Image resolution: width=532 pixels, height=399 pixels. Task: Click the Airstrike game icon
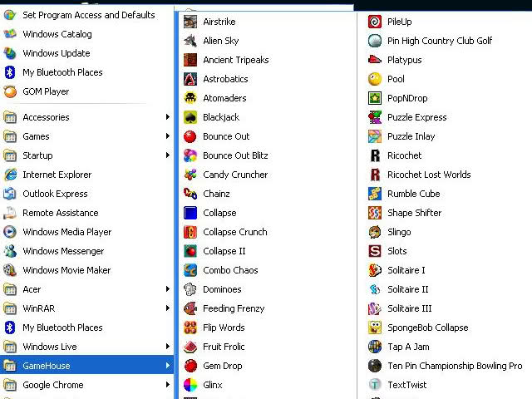190,22
